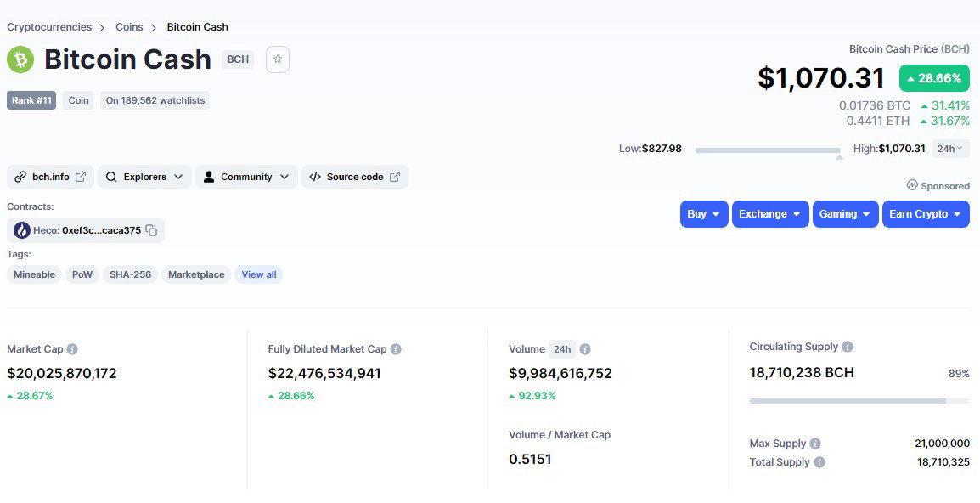
Task: Click the Community person icon
Action: [x=209, y=177]
